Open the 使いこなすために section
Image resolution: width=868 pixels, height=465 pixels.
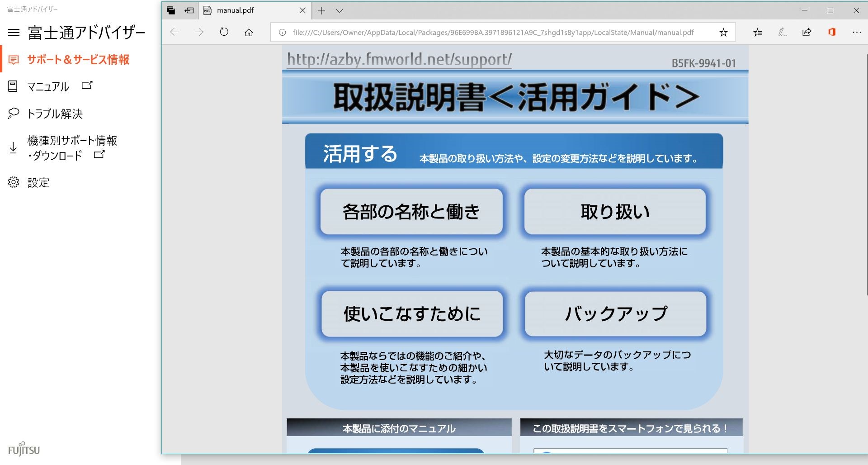(412, 313)
